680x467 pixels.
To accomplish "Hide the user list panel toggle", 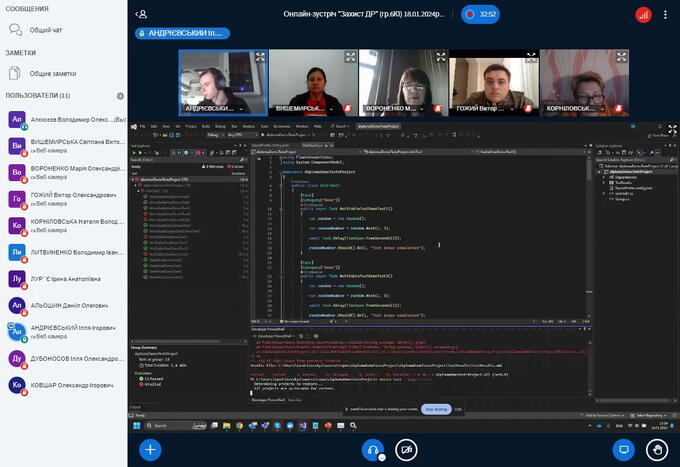I will pos(141,15).
